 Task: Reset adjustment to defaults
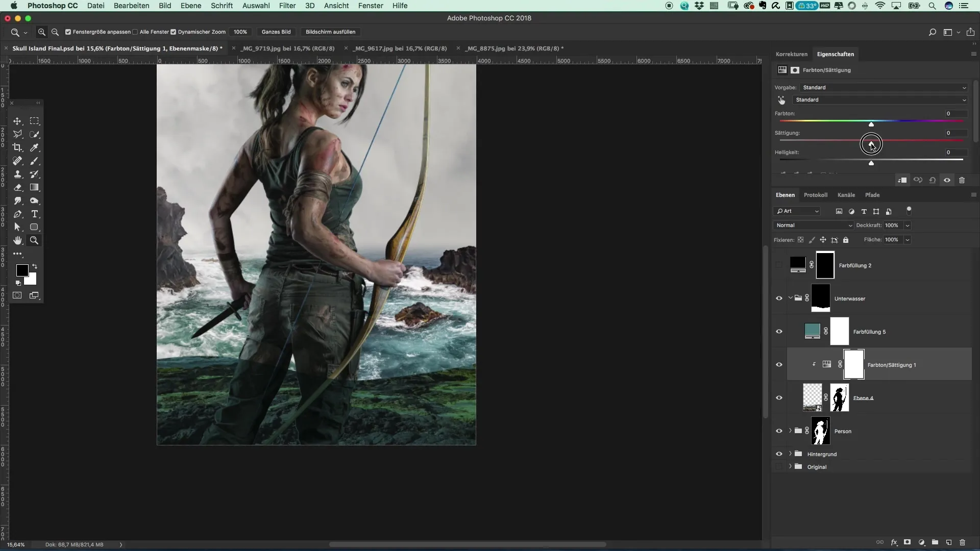tap(933, 180)
